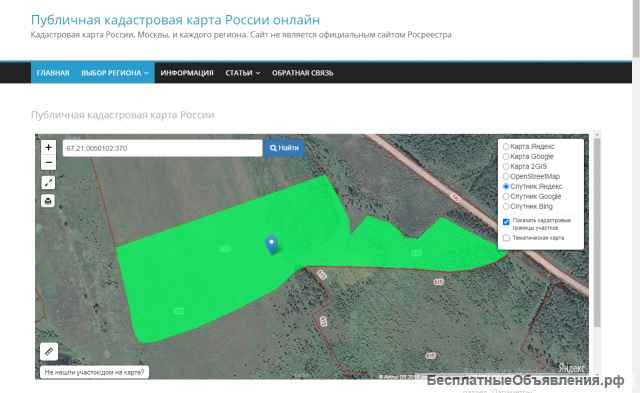Select Спутник Яндекс satellite layer
640x393 pixels.
point(506,186)
